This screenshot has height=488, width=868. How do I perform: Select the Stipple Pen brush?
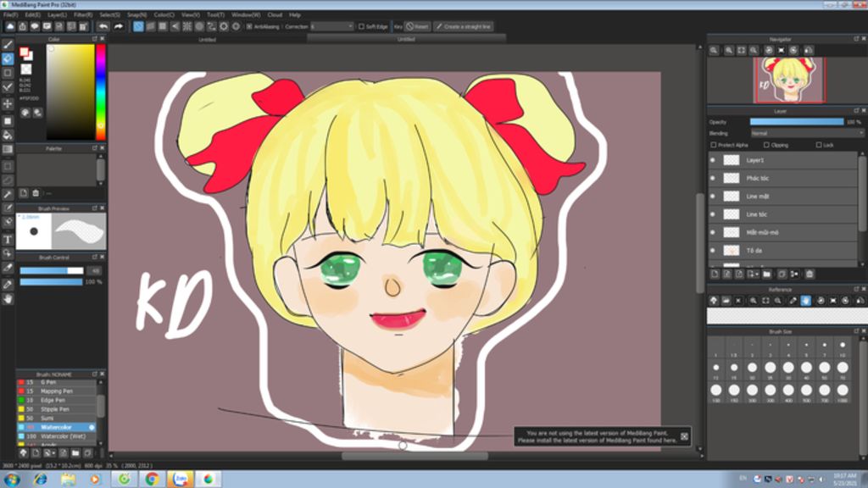point(56,409)
